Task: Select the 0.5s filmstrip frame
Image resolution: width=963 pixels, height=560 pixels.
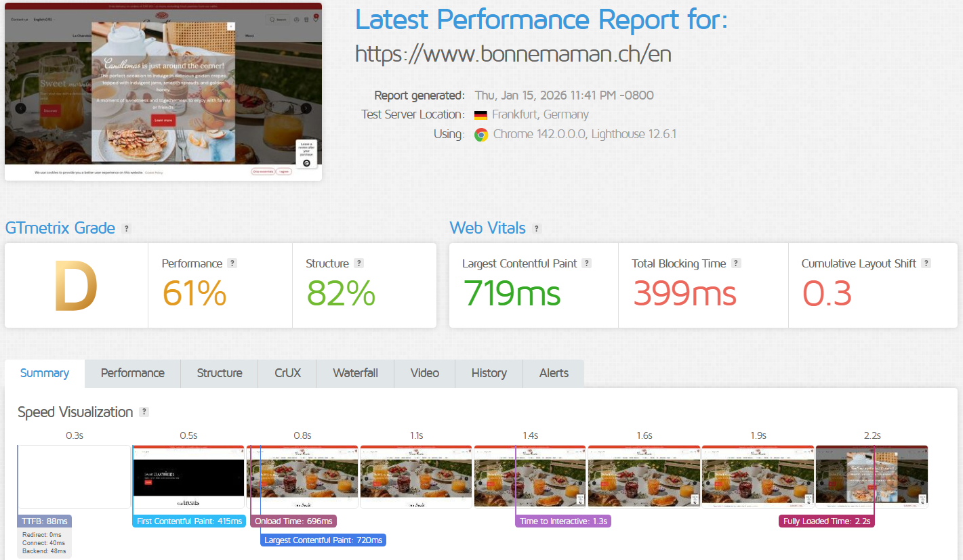Action: point(188,477)
